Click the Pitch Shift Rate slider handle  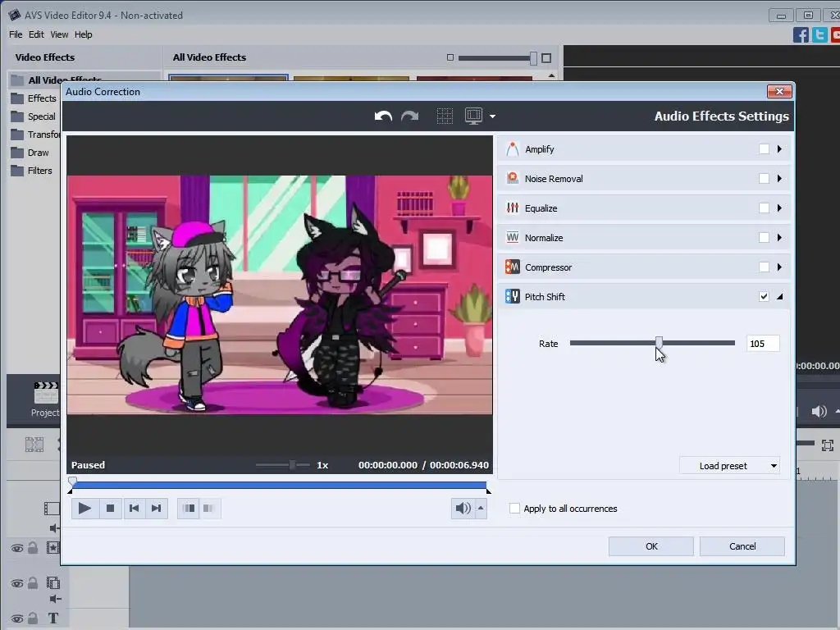pos(659,343)
